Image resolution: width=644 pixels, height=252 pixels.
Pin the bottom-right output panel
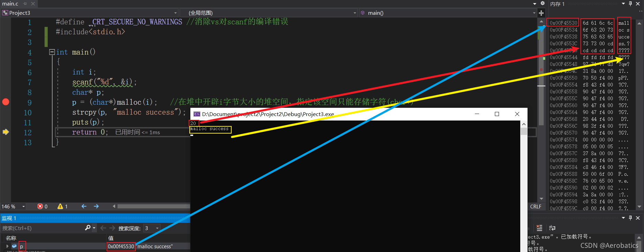(630, 218)
